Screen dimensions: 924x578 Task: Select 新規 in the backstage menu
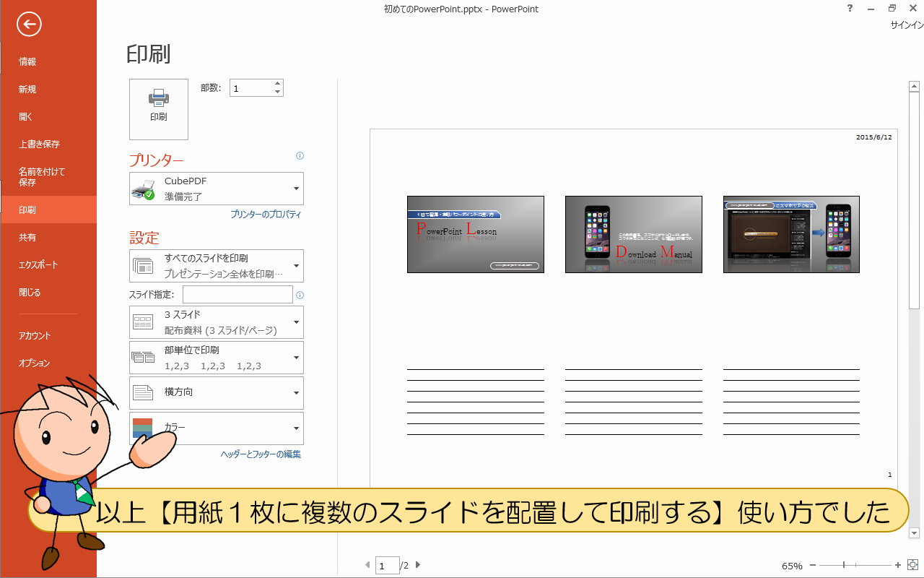[x=48, y=90]
